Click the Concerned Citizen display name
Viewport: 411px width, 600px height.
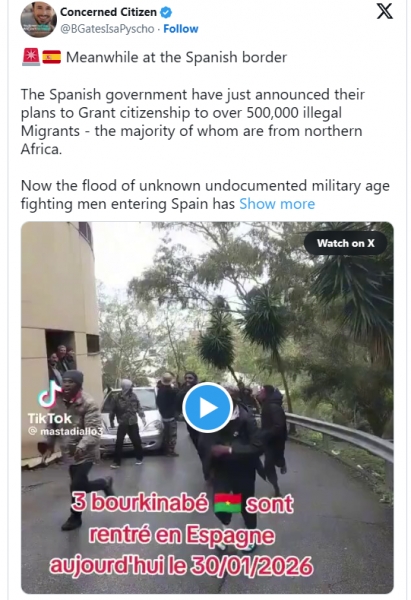click(108, 12)
